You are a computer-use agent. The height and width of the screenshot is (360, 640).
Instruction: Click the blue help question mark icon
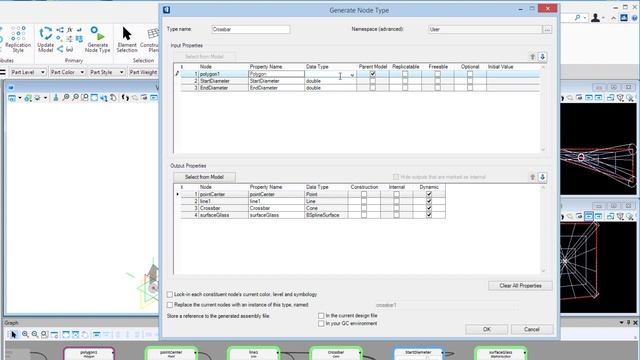(x=635, y=18)
